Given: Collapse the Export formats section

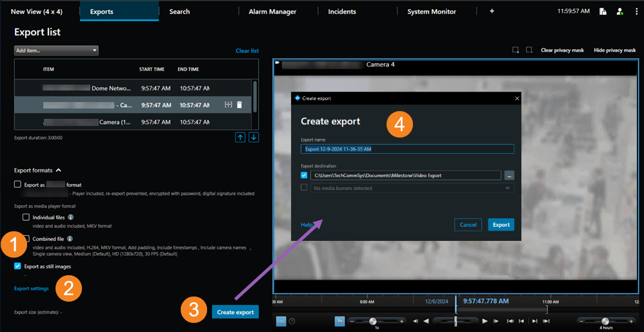Looking at the screenshot, I should click(59, 171).
